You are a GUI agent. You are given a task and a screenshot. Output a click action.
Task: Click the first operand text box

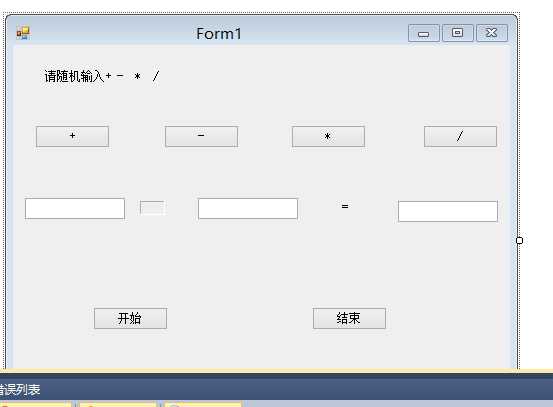point(75,209)
